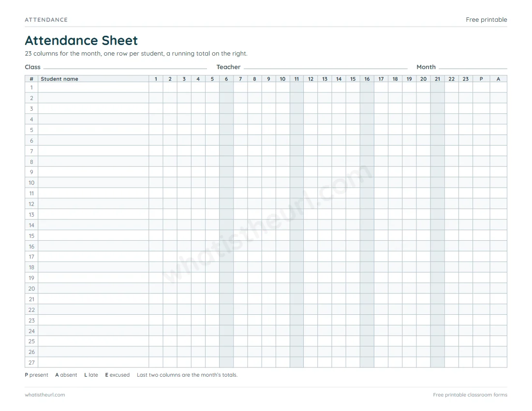Click day column header '23'
The height and width of the screenshot is (411, 532).
(x=465, y=79)
